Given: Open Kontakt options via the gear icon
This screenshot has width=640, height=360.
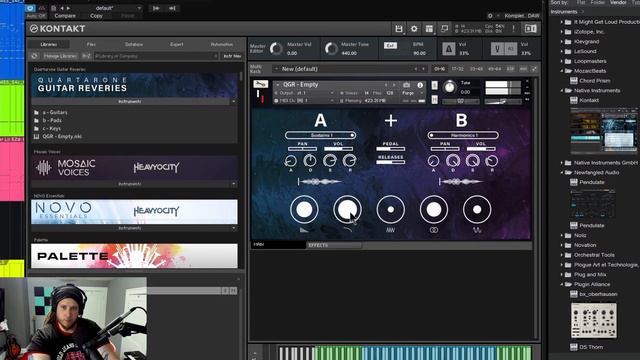Looking at the screenshot, I should click(414, 29).
